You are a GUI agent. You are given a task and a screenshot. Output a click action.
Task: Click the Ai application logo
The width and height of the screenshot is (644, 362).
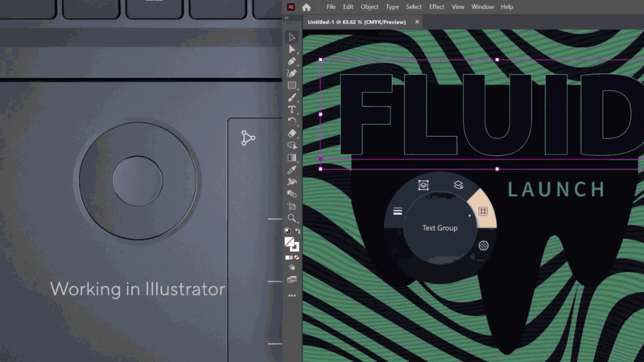tap(291, 7)
